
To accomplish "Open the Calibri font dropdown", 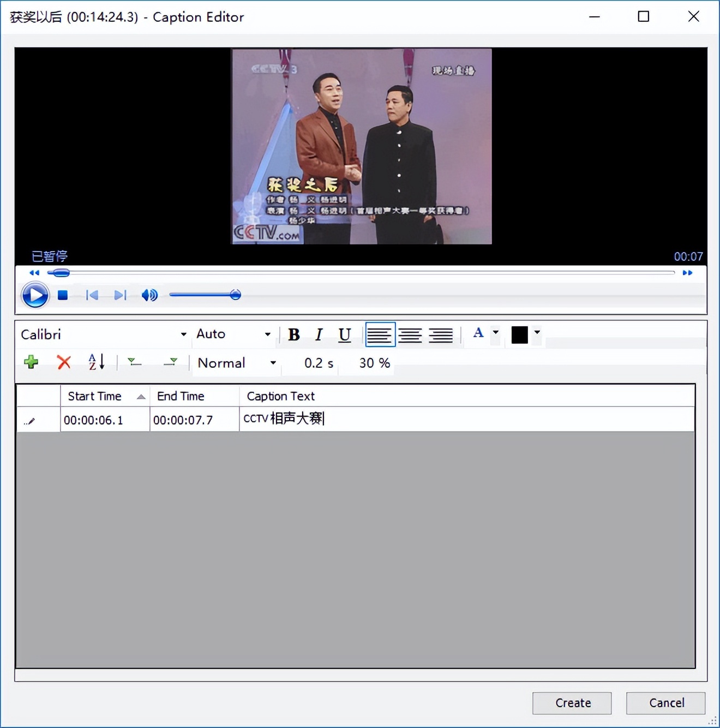I will (104, 334).
